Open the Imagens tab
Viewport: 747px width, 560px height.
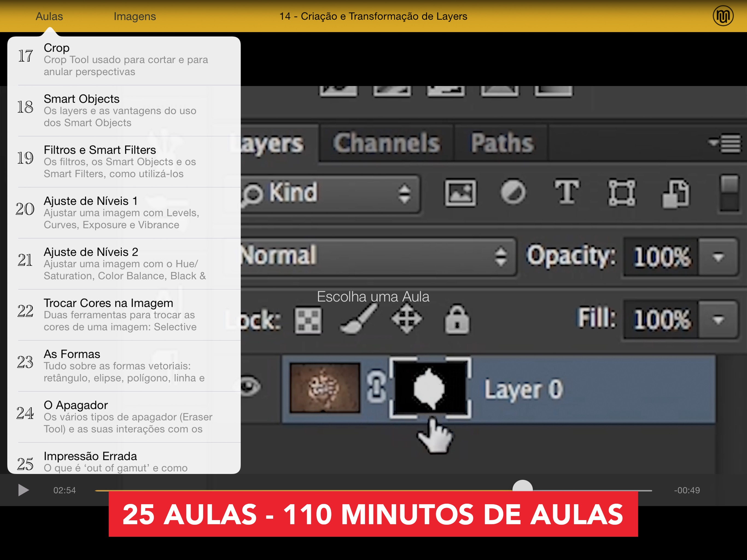point(135,16)
